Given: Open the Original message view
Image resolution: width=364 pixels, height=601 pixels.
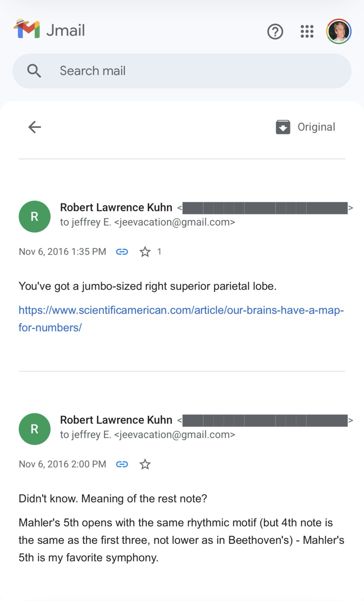Looking at the screenshot, I should coord(316,127).
